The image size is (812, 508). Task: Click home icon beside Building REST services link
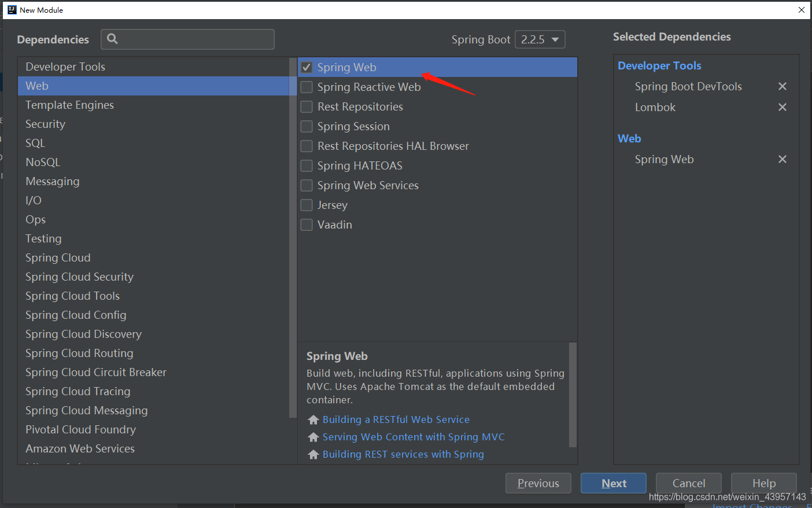click(x=313, y=454)
